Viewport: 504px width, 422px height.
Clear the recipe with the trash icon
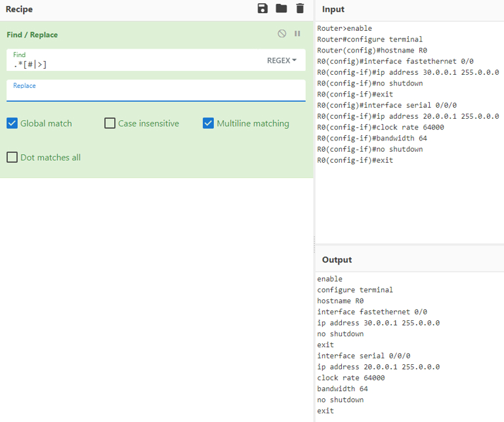pos(300,9)
